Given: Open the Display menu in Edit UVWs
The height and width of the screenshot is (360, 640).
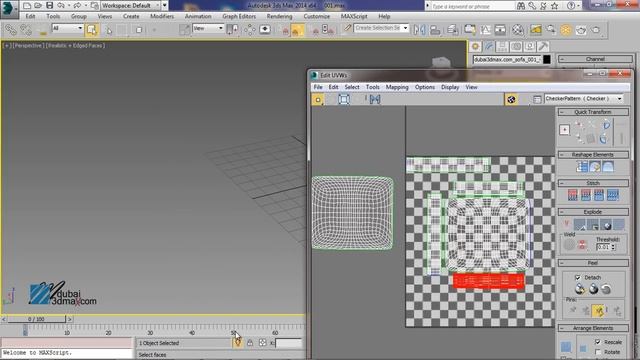Looking at the screenshot, I should click(x=450, y=87).
